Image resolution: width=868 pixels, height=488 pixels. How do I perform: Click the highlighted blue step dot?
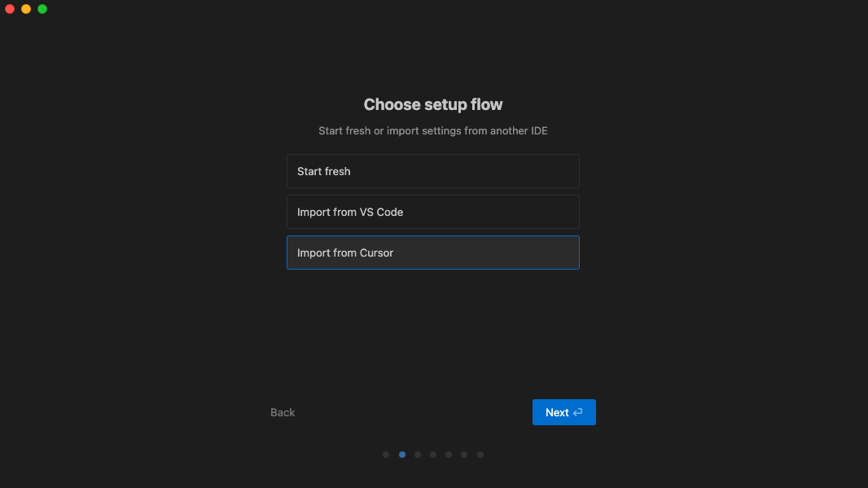point(402,455)
